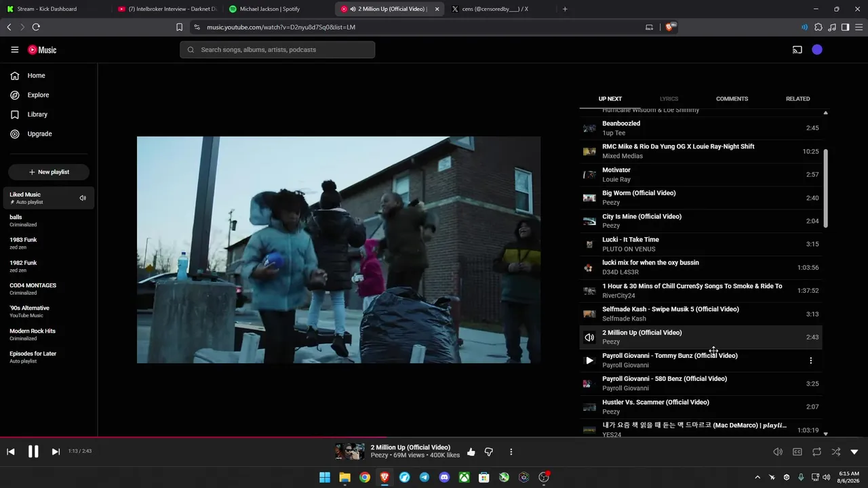This screenshot has height=488, width=868.
Task: Pause the current song
Action: 33,452
